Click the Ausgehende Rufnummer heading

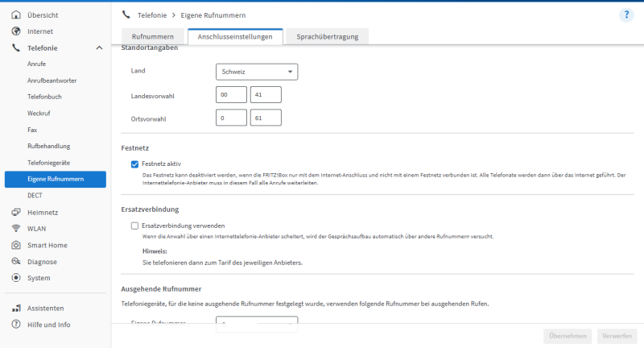coord(161,289)
